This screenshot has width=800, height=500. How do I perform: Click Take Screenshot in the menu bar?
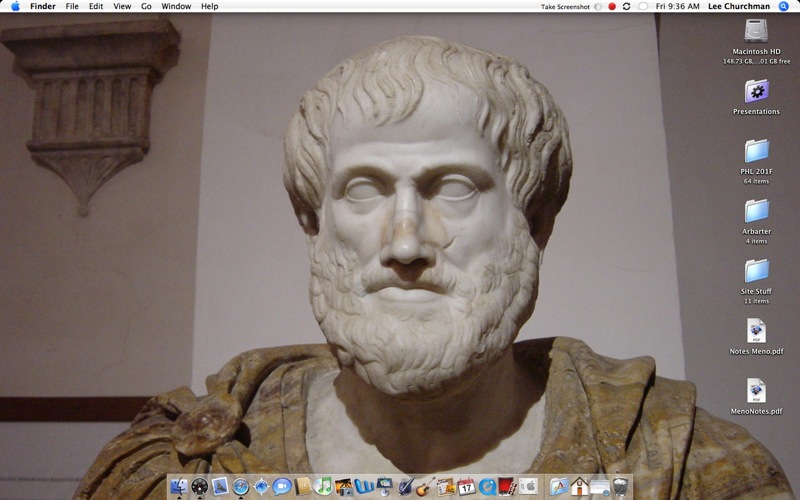pyautogui.click(x=565, y=7)
